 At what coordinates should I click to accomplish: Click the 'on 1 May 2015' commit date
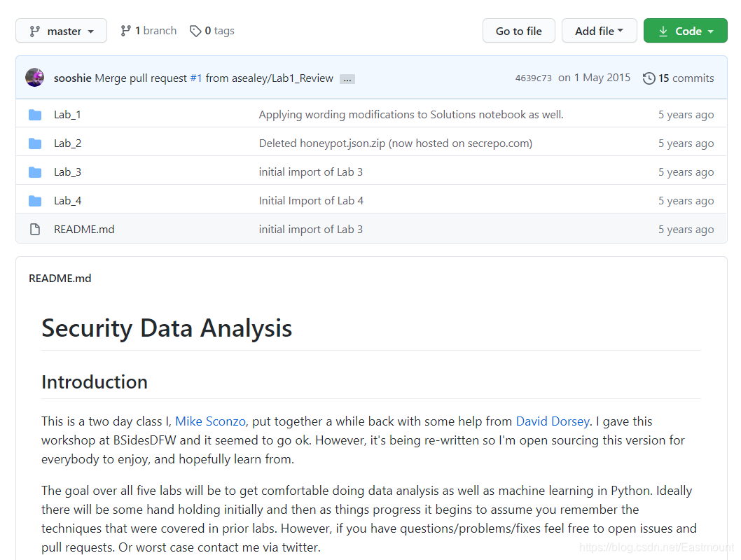click(x=594, y=78)
